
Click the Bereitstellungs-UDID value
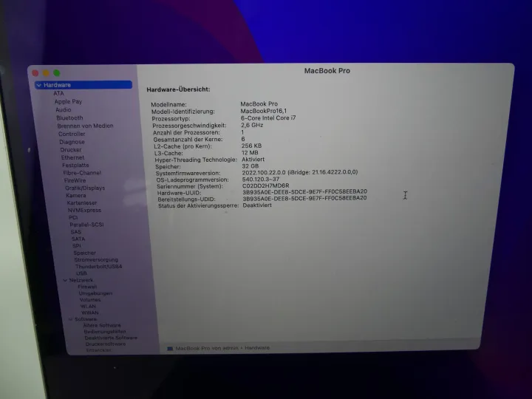(x=304, y=198)
